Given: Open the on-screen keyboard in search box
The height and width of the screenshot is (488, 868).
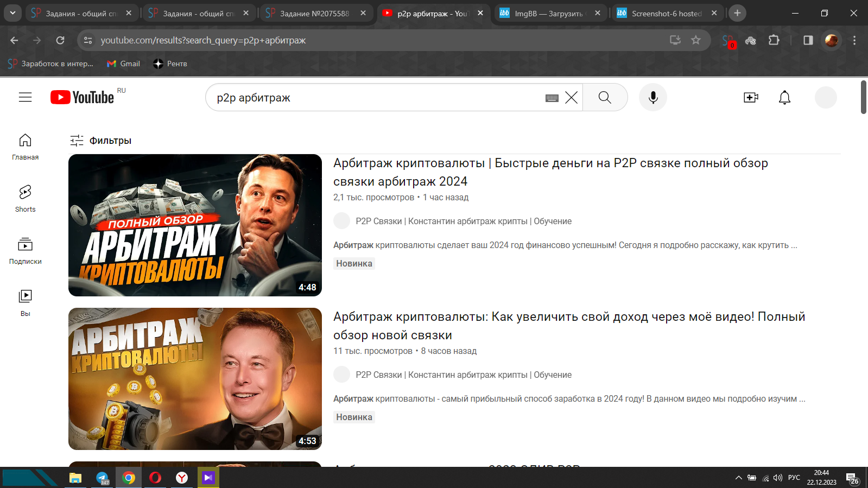Looking at the screenshot, I should pos(552,98).
